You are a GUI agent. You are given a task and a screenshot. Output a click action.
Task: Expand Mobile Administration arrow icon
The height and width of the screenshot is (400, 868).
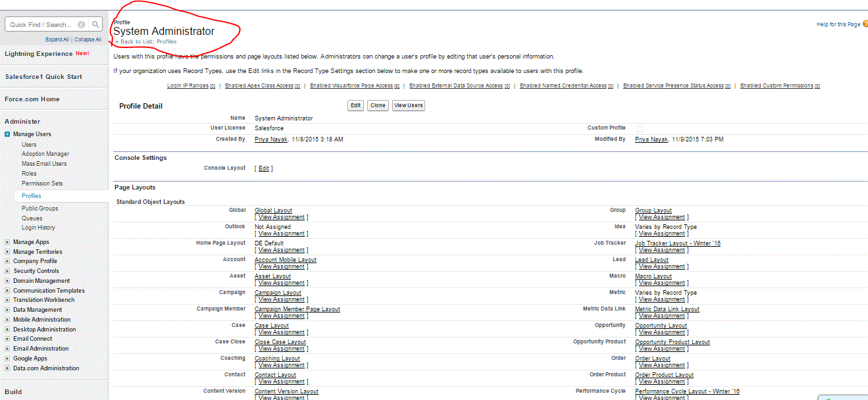tap(7, 320)
